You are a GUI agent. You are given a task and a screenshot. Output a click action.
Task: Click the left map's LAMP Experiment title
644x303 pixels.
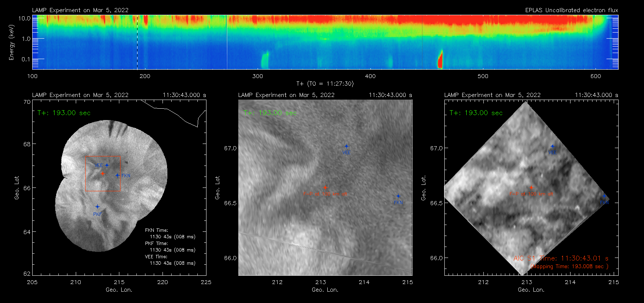(x=80, y=95)
